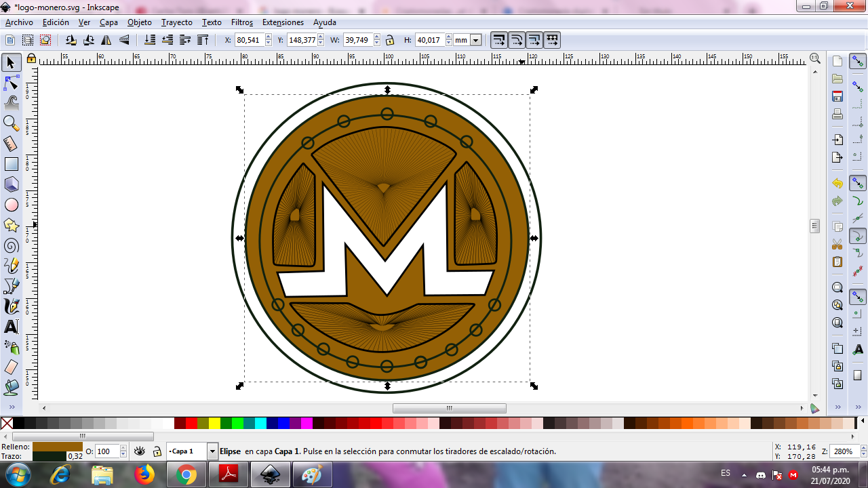
Task: Flip selection vertically
Action: tap(124, 40)
